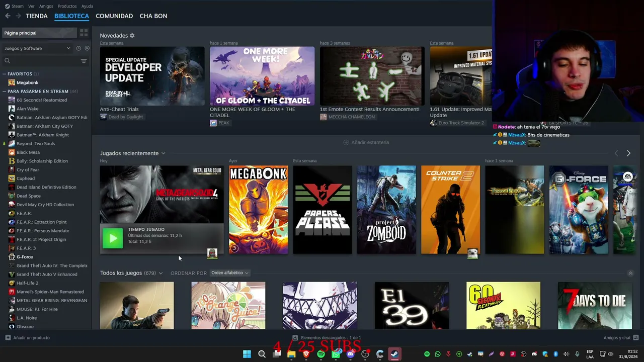Image resolution: width=644 pixels, height=362 pixels.
Task: Switch to the TIENDA tab
Action: click(x=37, y=16)
